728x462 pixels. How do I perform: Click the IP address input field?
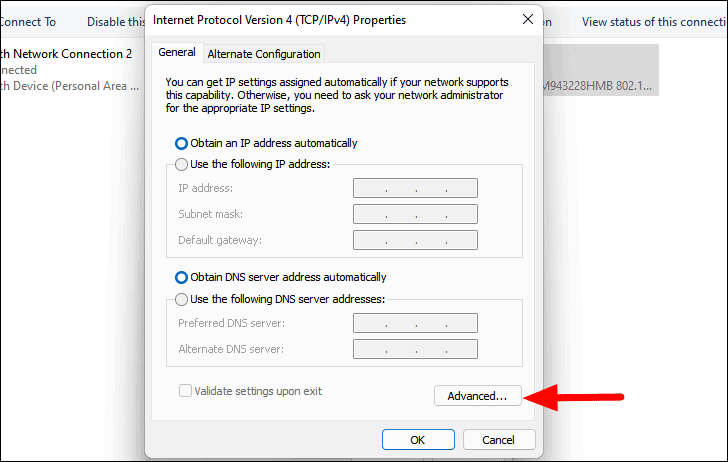(x=415, y=188)
